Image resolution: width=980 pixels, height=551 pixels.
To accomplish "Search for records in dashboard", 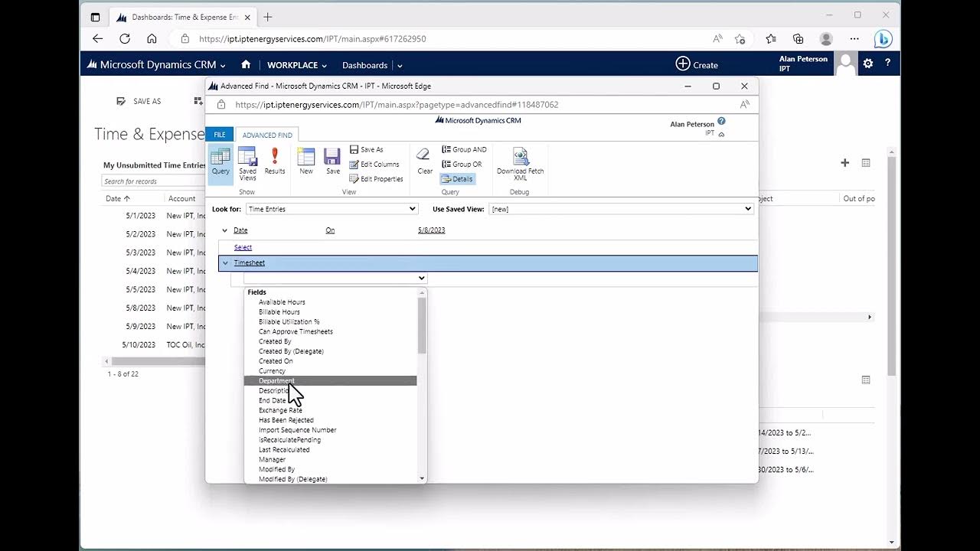I will [153, 181].
